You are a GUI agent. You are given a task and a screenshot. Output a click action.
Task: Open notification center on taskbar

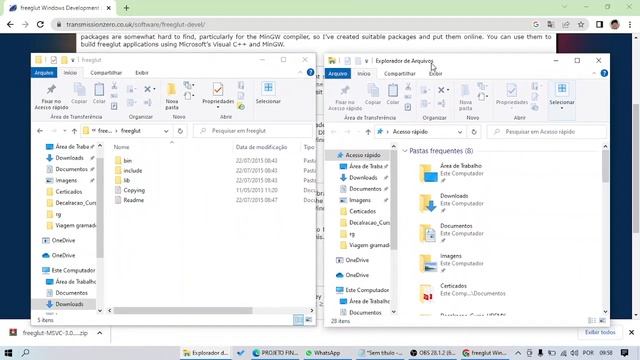click(624, 353)
